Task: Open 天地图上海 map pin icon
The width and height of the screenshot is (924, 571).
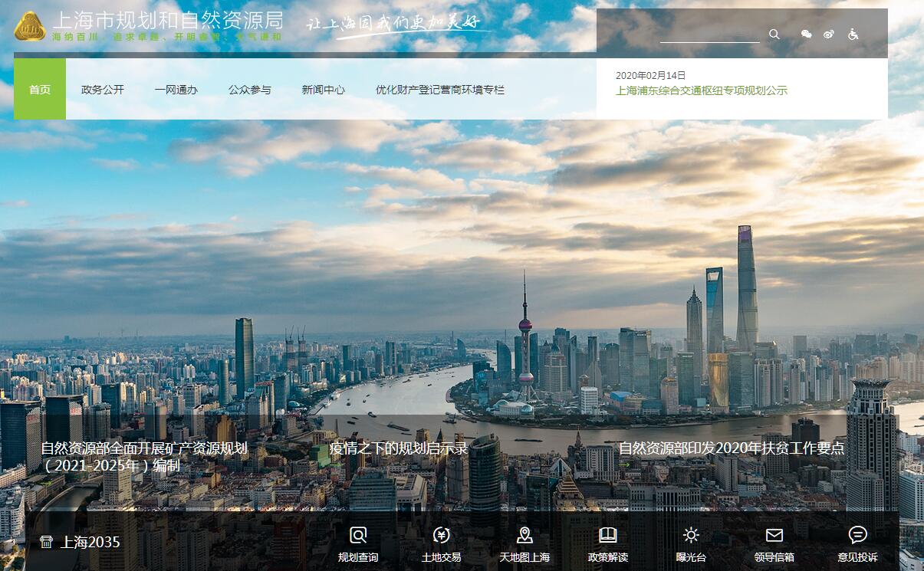Action: click(524, 535)
